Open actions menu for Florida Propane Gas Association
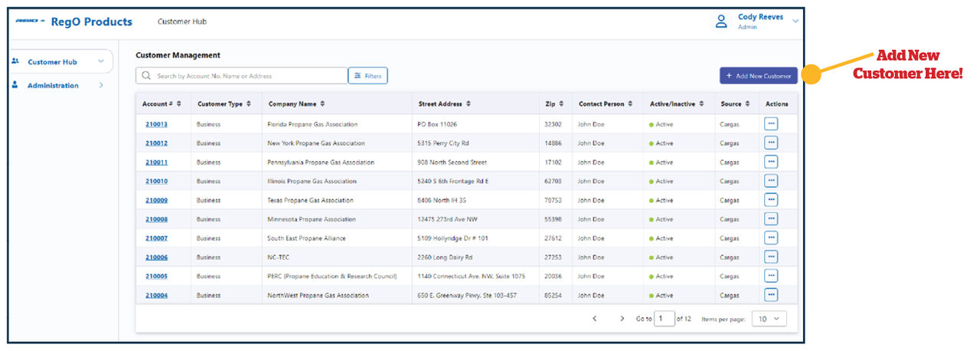The height and width of the screenshot is (351, 980). (771, 123)
